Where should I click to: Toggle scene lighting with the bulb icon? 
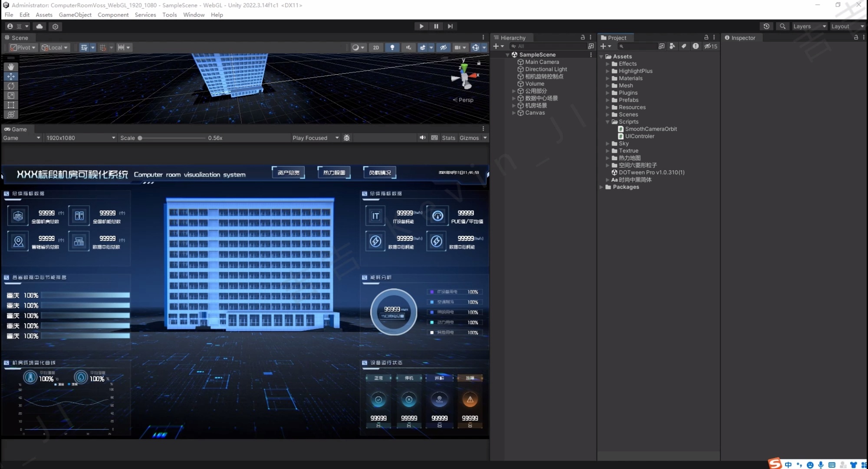392,47
